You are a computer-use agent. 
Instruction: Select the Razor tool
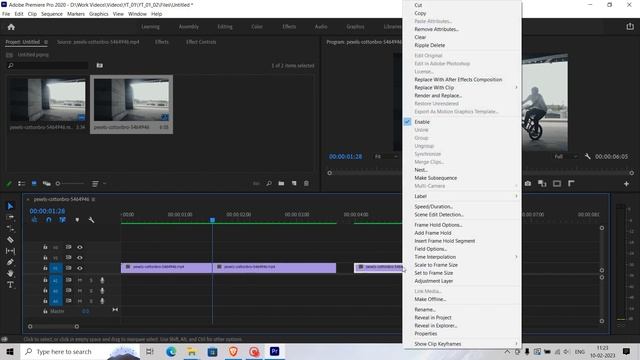coord(10,240)
